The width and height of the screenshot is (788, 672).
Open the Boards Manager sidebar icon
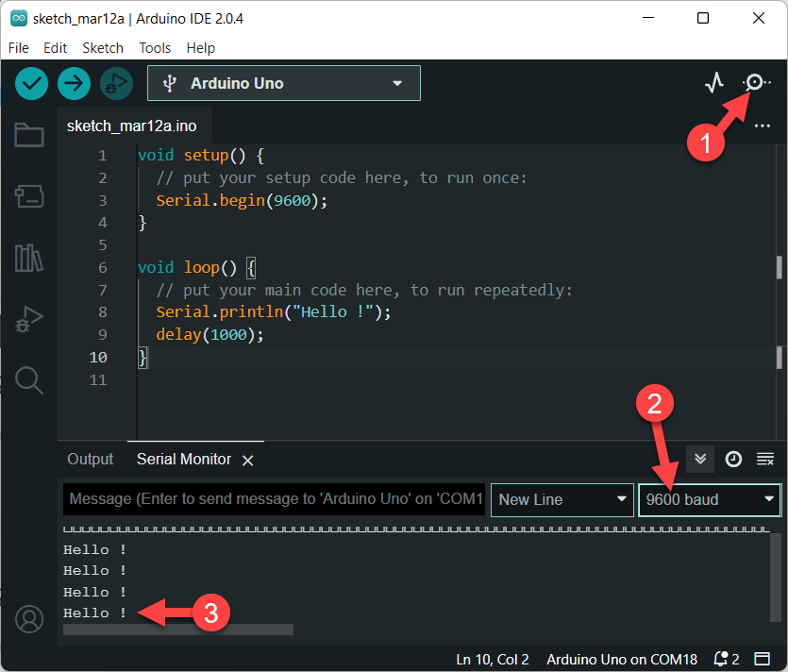(x=29, y=196)
